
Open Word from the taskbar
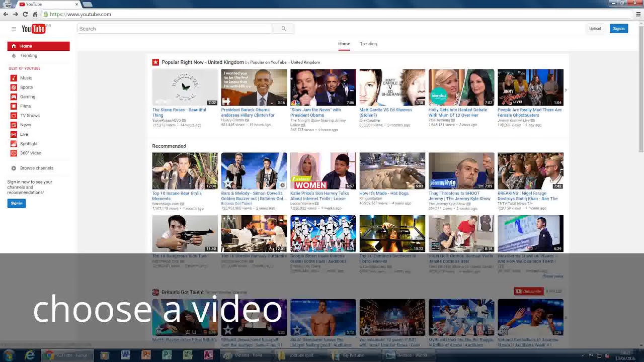coord(125,355)
